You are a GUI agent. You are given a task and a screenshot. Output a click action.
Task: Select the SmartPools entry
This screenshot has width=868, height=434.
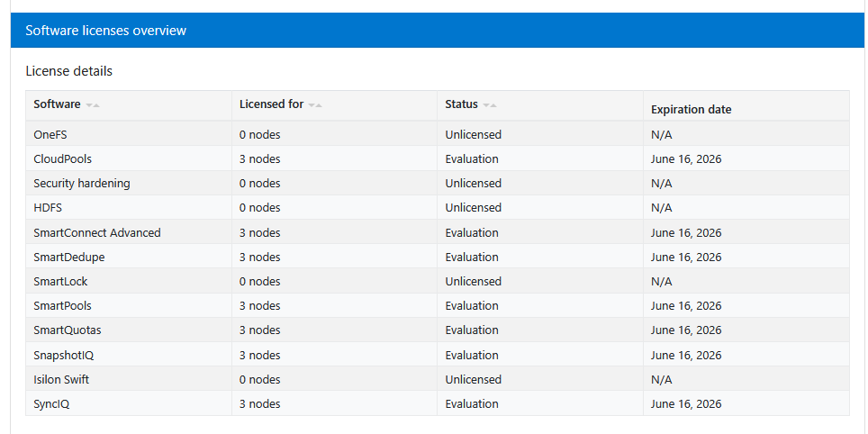coord(62,305)
